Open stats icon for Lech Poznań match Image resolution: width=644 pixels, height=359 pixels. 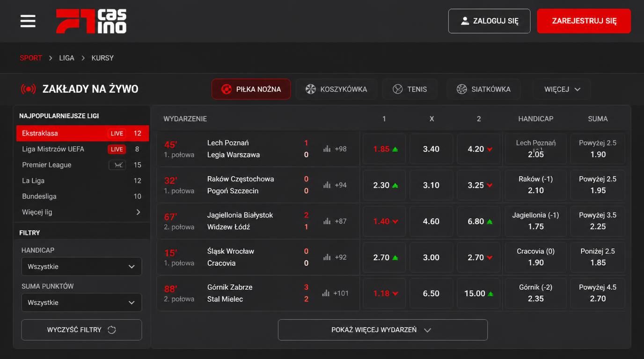coord(327,149)
